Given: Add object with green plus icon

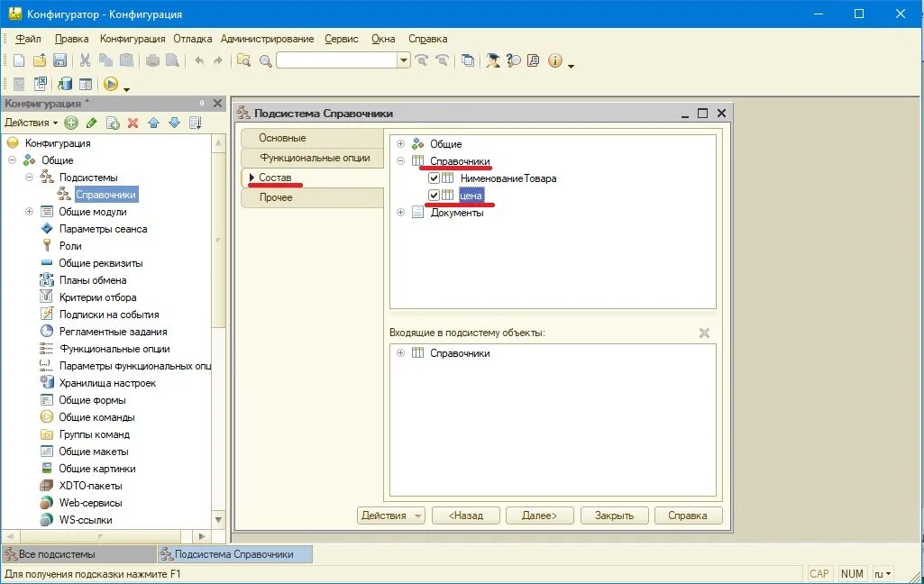Looking at the screenshot, I should click(71, 123).
